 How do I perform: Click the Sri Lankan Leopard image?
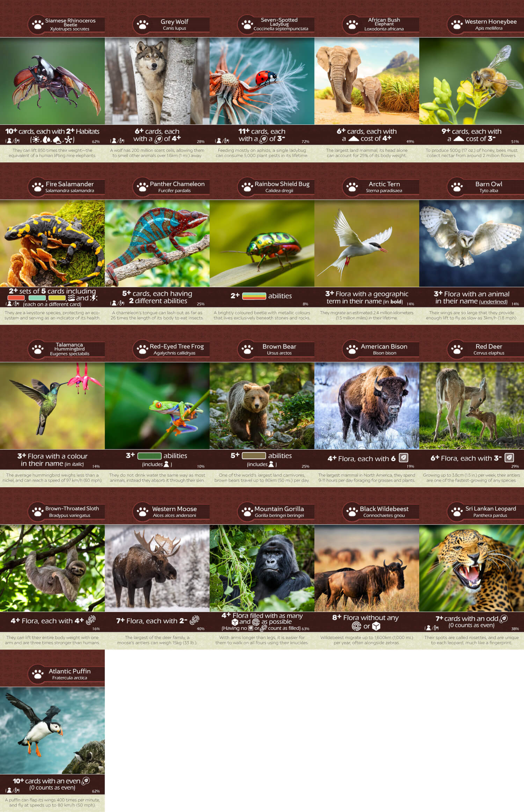click(471, 568)
